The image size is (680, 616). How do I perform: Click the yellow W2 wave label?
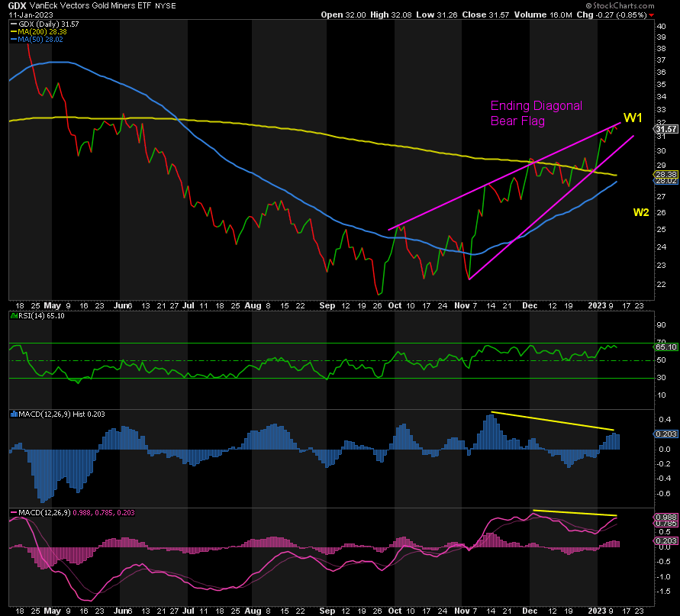641,212
